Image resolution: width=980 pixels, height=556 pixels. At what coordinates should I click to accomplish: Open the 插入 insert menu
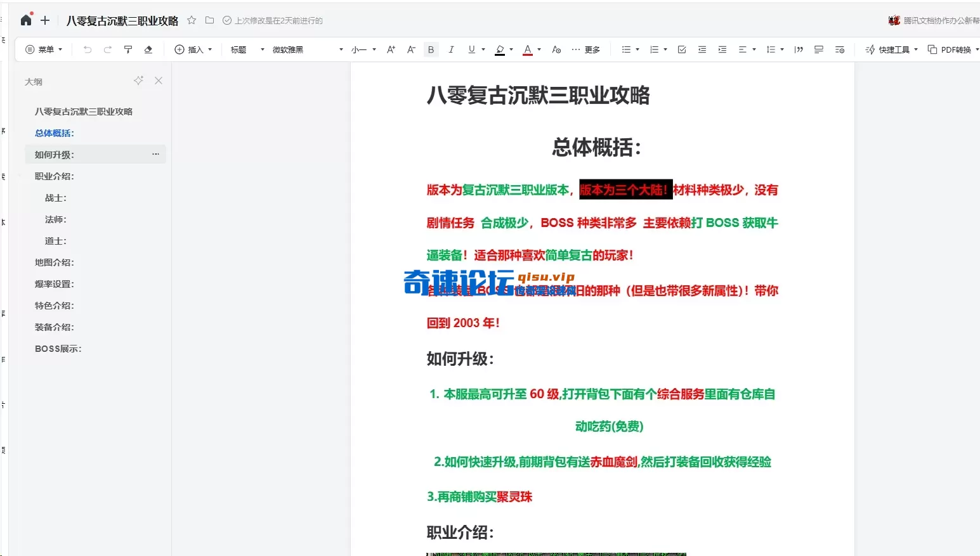coord(193,49)
